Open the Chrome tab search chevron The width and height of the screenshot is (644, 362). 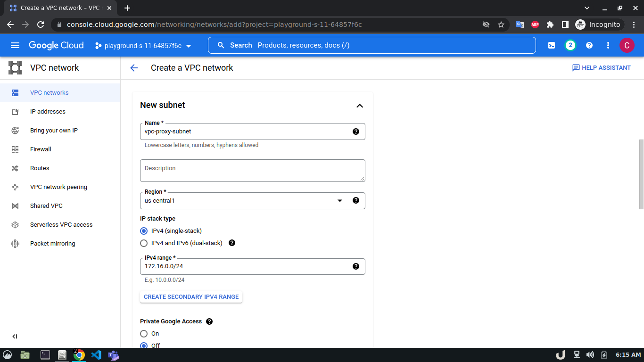tap(587, 8)
